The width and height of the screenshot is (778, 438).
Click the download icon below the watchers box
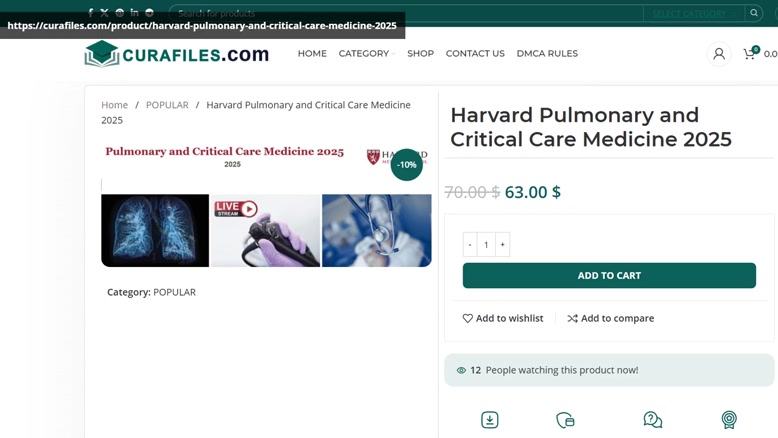pos(490,420)
